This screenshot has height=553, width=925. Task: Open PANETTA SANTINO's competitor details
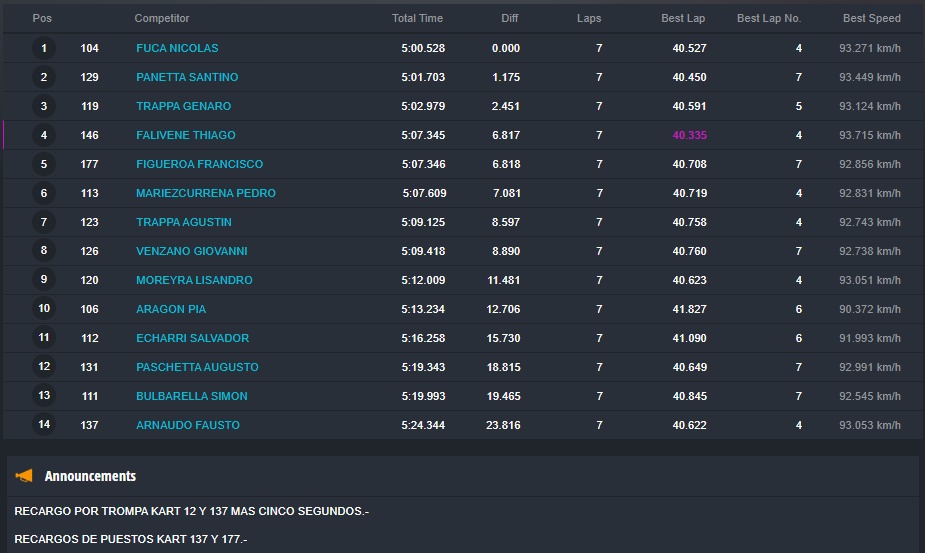[x=187, y=77]
